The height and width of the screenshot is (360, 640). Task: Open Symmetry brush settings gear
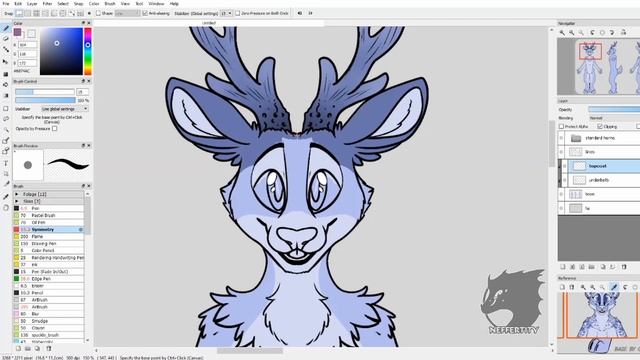point(80,230)
